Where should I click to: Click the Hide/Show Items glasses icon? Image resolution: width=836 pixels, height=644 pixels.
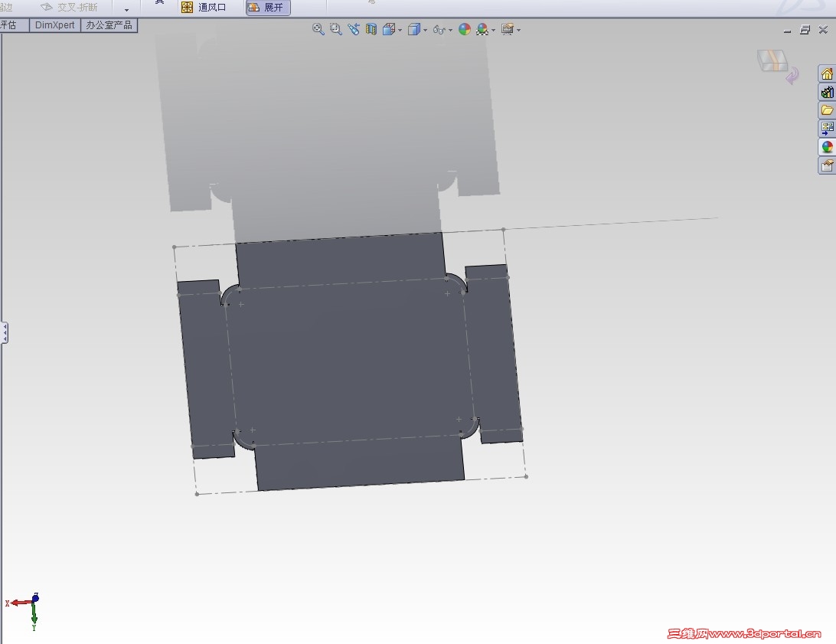439,30
